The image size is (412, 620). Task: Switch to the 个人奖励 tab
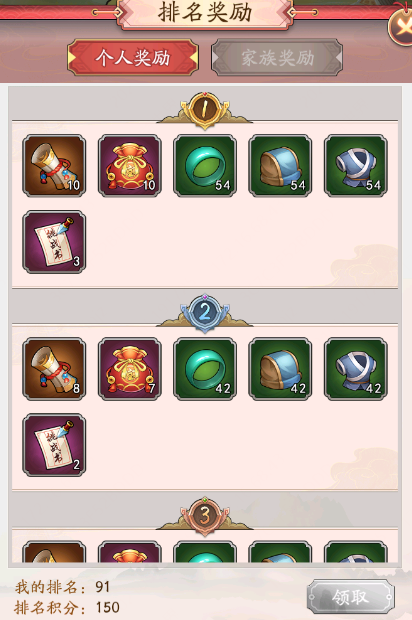pos(133,58)
